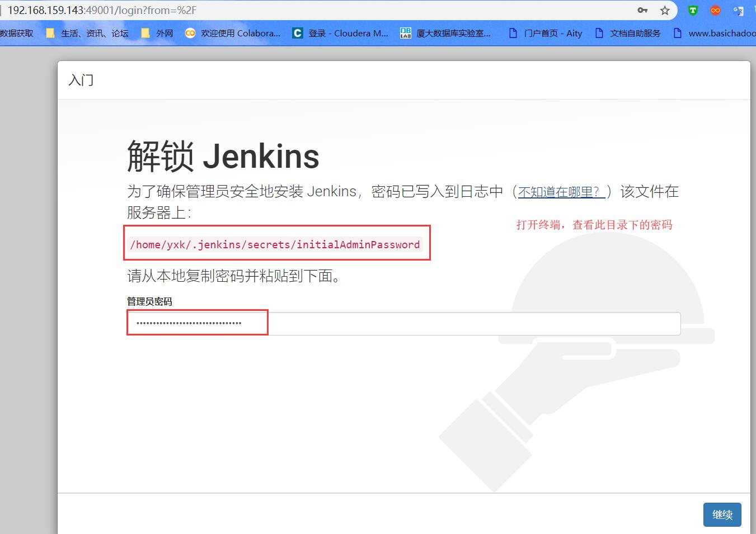Open the 生活、资讯、论坛 bookmark folder
This screenshot has height=534, width=756.
pyautogui.click(x=87, y=33)
